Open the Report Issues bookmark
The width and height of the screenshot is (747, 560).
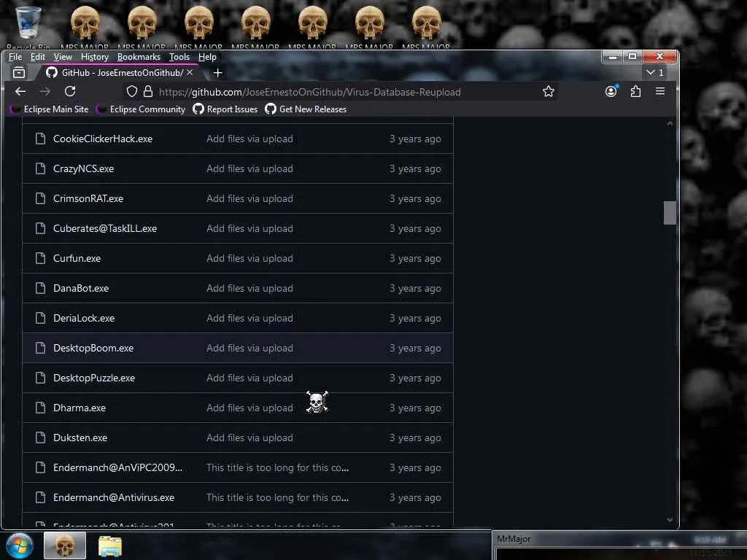tap(225, 109)
